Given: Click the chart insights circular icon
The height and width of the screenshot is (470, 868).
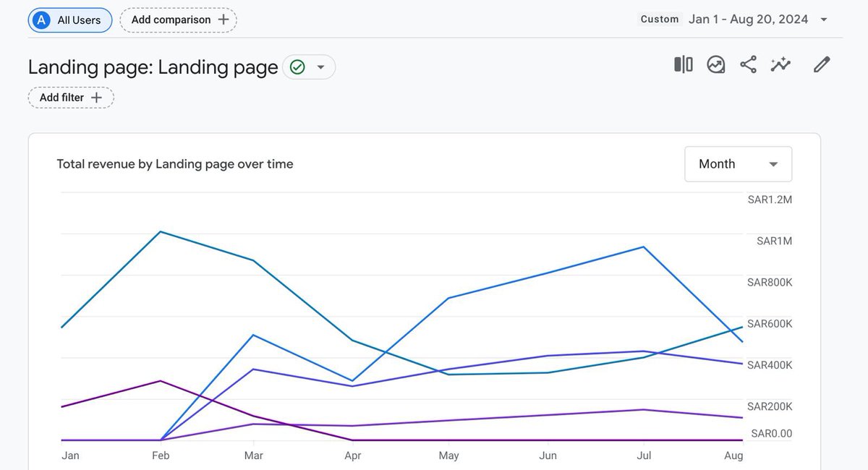Looking at the screenshot, I should (x=716, y=64).
